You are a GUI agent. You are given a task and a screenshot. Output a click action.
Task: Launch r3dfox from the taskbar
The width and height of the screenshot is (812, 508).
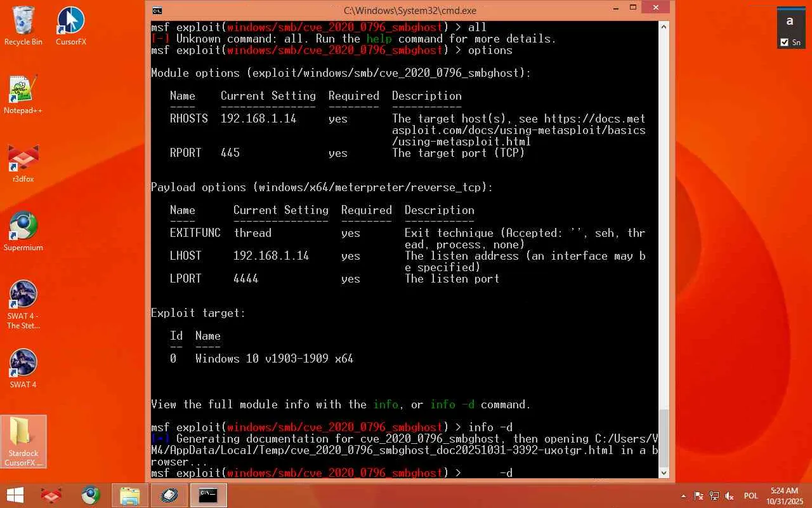[x=51, y=495]
